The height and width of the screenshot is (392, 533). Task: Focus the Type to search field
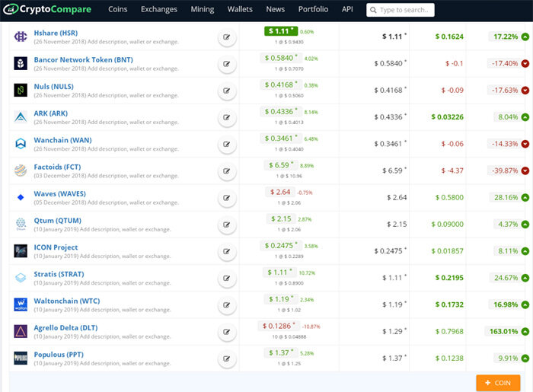coord(401,10)
